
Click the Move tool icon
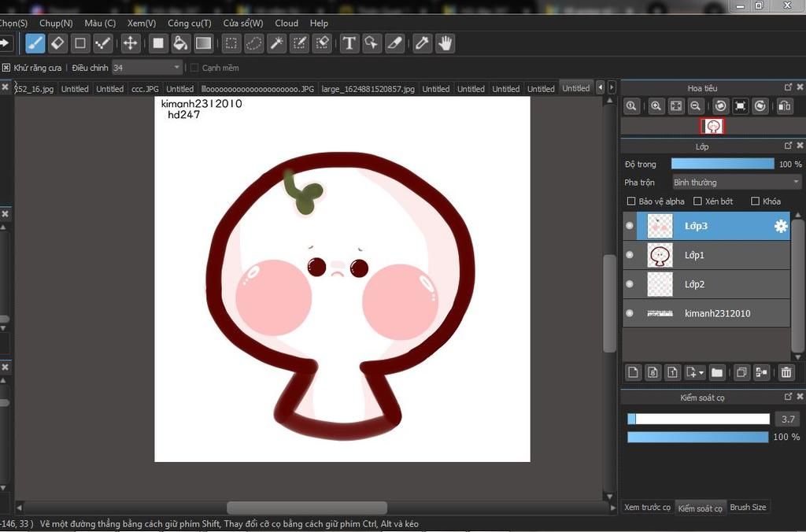point(131,43)
